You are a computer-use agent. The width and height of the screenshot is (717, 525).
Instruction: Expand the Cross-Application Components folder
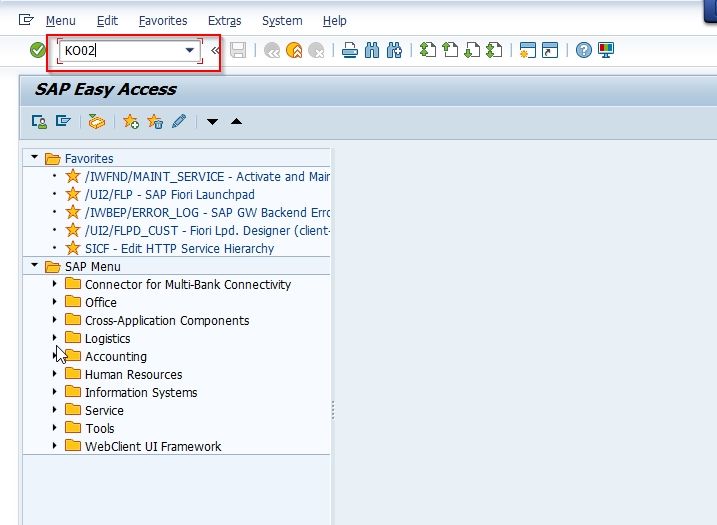(x=54, y=320)
